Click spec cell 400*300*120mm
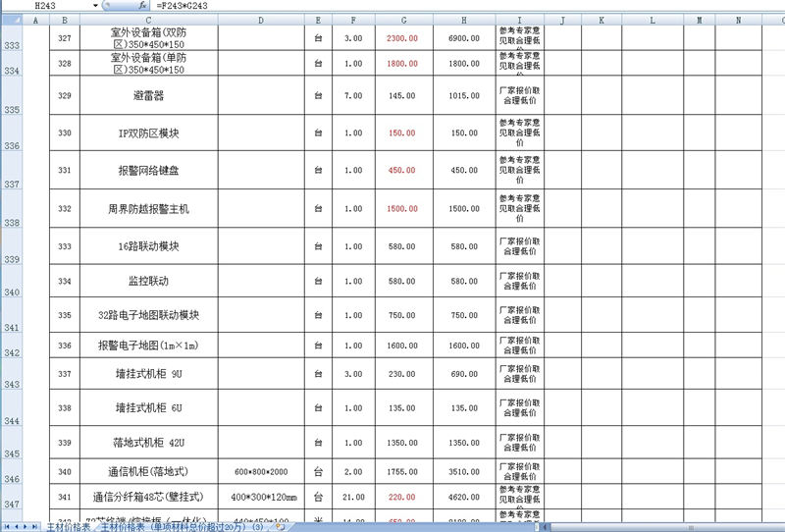The image size is (785, 532). (261, 497)
